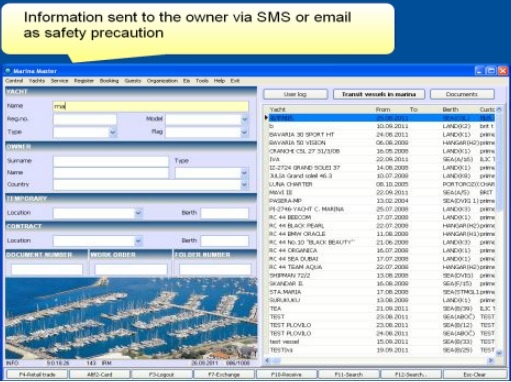Expand the Temporary Location dropdown
This screenshot has width=511, height=382.
[138, 213]
